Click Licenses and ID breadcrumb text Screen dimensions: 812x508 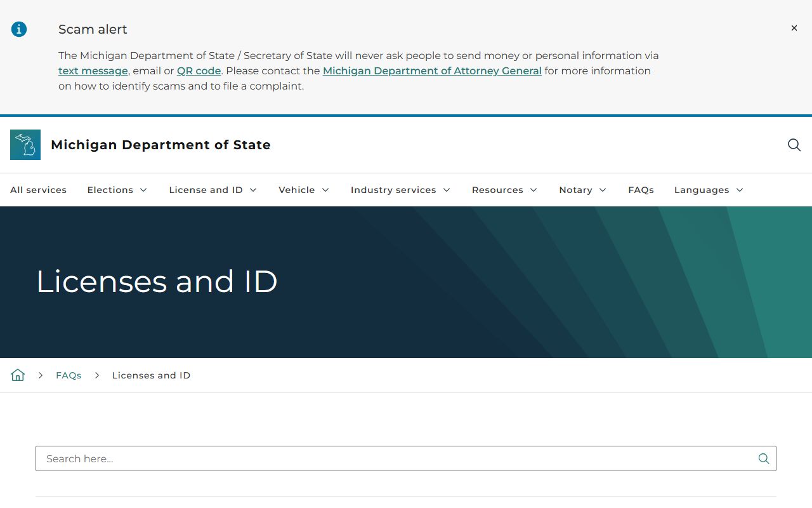pos(151,375)
